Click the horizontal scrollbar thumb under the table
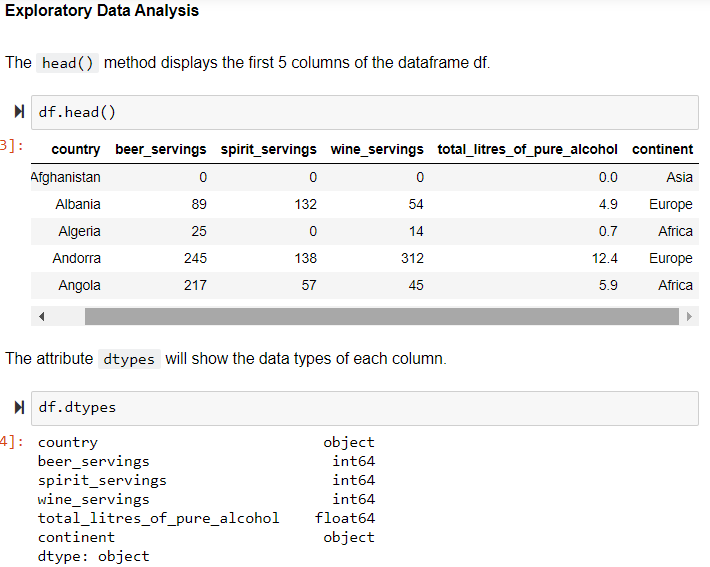Screen dimensions: 710x567 click(x=382, y=316)
